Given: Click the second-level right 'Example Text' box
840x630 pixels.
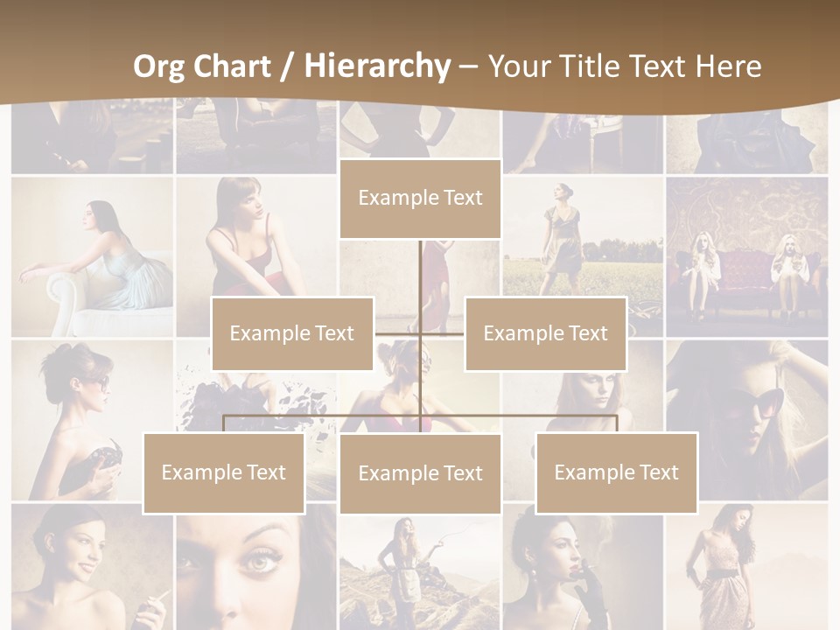Looking at the screenshot, I should [545, 333].
